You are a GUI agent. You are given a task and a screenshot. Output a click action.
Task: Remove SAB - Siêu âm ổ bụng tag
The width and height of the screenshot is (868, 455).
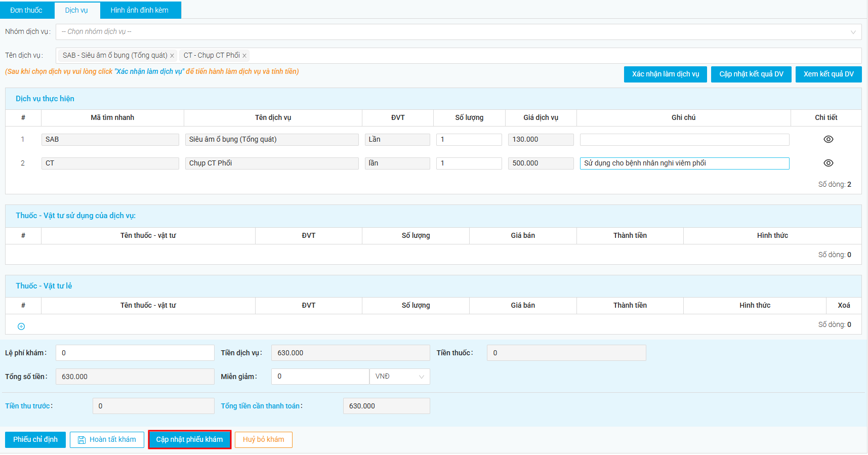[x=172, y=56]
